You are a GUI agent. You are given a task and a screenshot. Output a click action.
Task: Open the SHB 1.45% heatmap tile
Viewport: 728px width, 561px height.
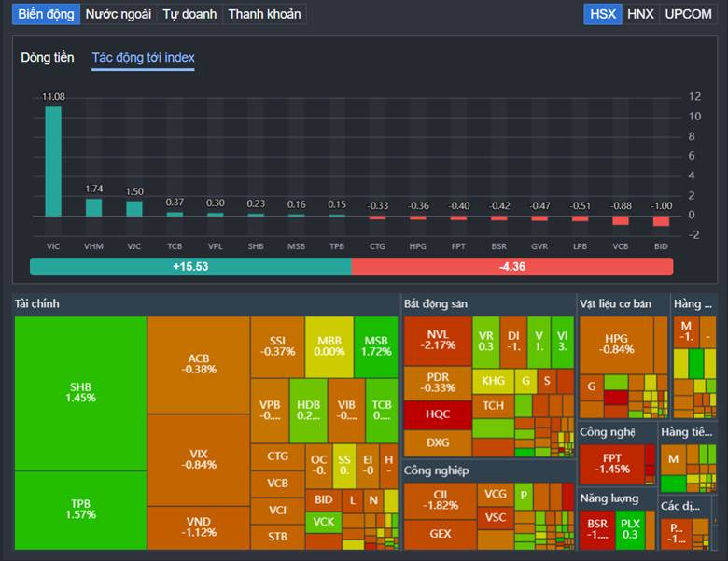tap(81, 393)
